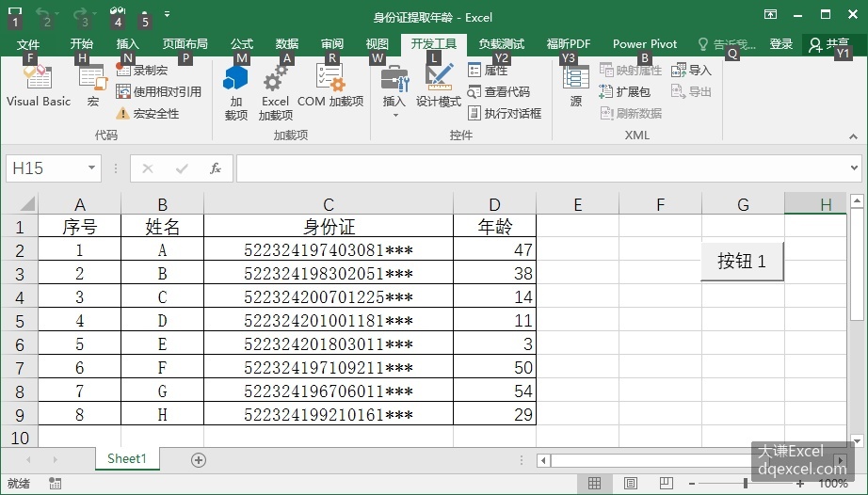
Task: Click the form button labeled 按钮 1
Action: [x=742, y=261]
